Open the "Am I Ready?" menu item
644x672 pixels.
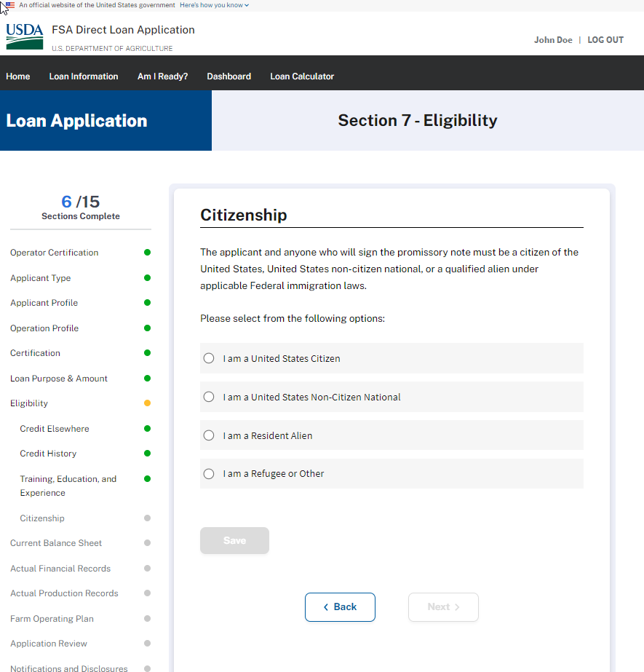coord(162,76)
